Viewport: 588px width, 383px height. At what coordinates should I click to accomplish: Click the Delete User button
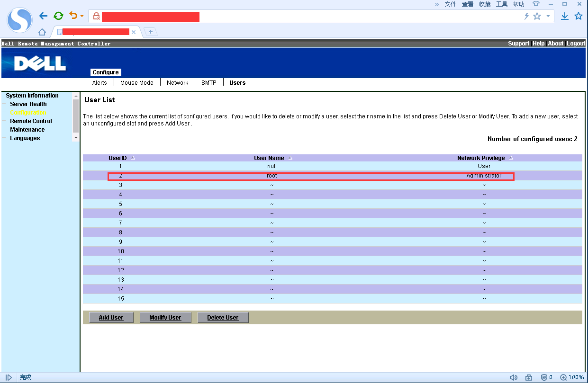click(223, 318)
